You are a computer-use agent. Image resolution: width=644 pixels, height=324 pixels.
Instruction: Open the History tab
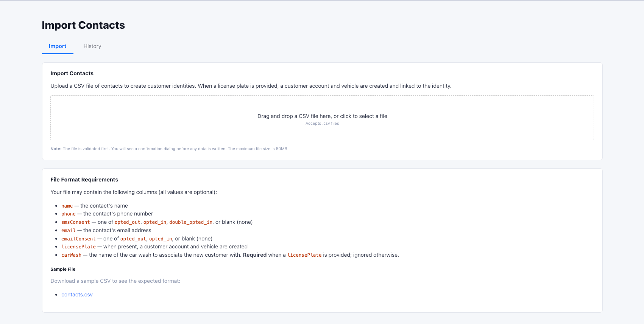pyautogui.click(x=92, y=46)
